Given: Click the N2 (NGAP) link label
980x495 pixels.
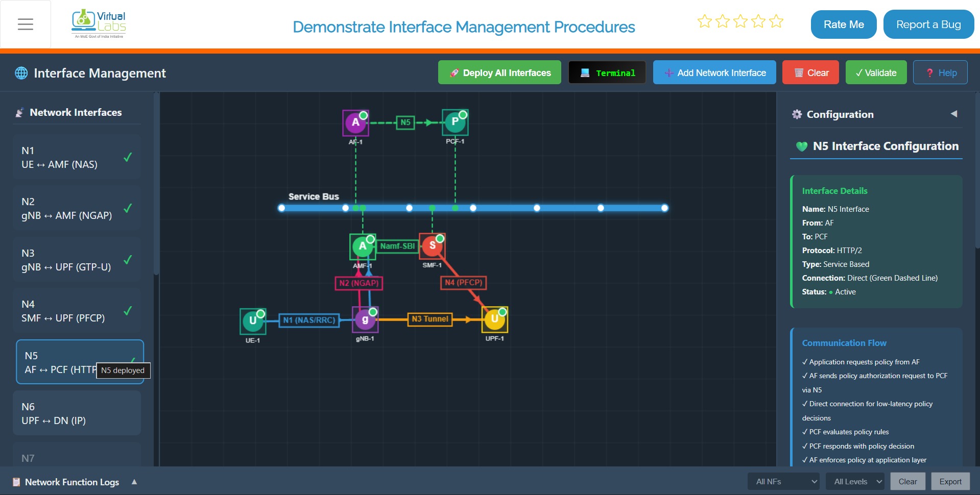Looking at the screenshot, I should pyautogui.click(x=359, y=283).
